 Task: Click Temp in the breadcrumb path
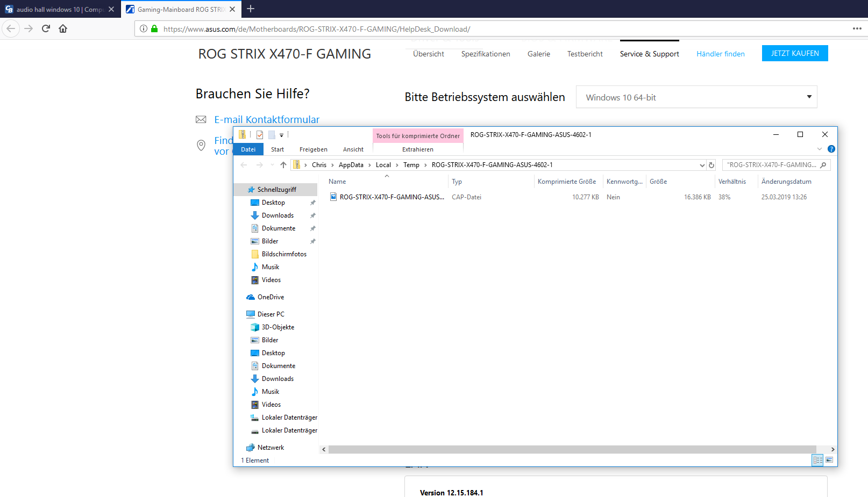click(411, 165)
